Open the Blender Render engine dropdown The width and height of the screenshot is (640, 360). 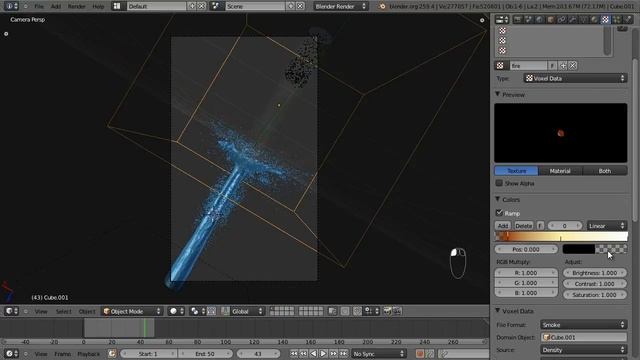pyautogui.click(x=340, y=6)
